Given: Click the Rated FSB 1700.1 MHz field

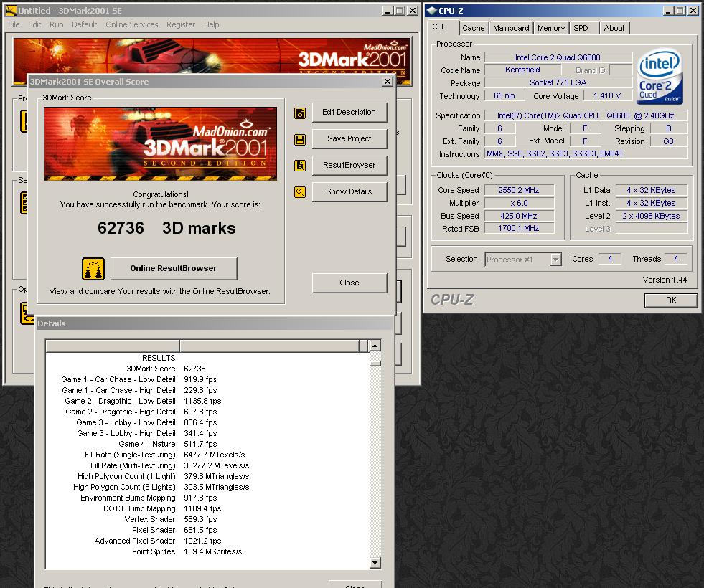Looking at the screenshot, I should coord(519,228).
